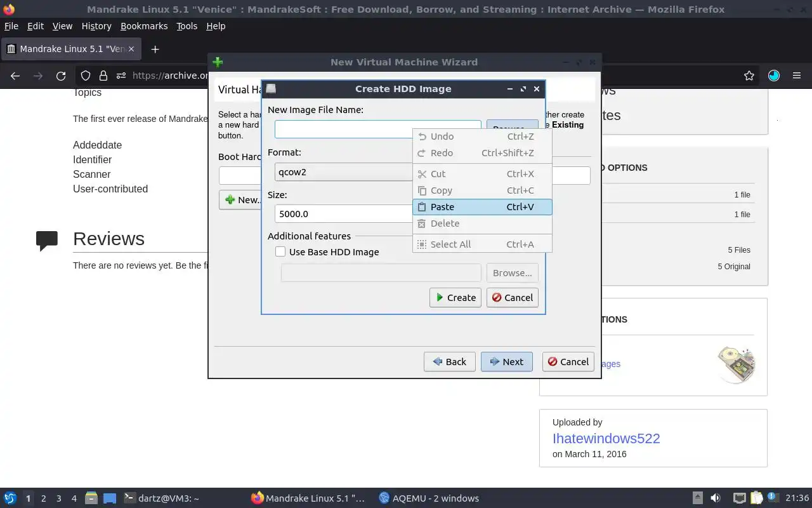Open the application launcher menu
The image size is (812, 508).
click(10, 498)
